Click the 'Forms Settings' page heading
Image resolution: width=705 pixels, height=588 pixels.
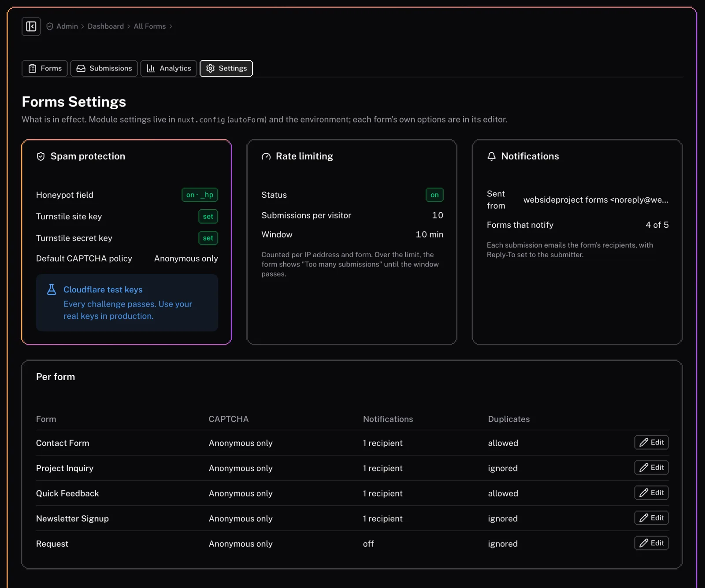pyautogui.click(x=74, y=102)
